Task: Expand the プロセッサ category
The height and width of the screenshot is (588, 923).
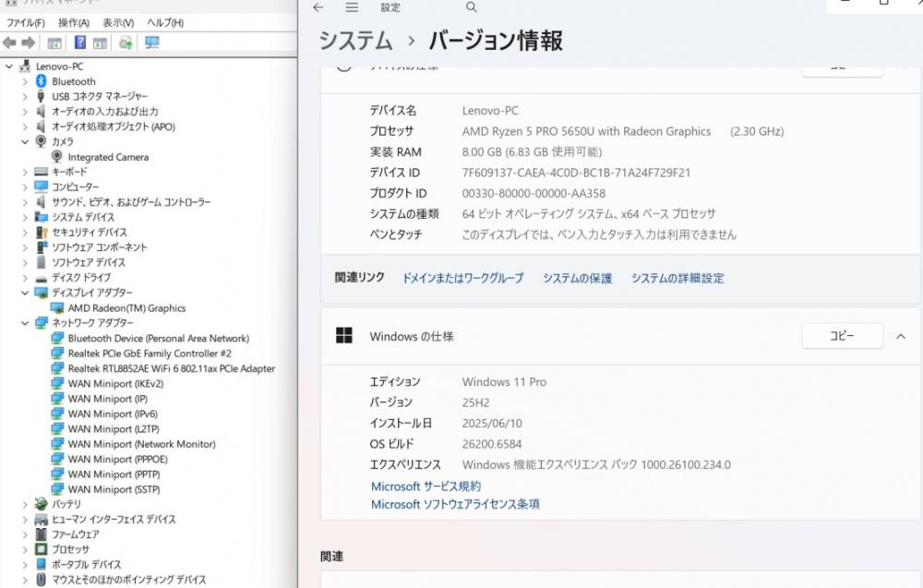Action: coord(25,550)
